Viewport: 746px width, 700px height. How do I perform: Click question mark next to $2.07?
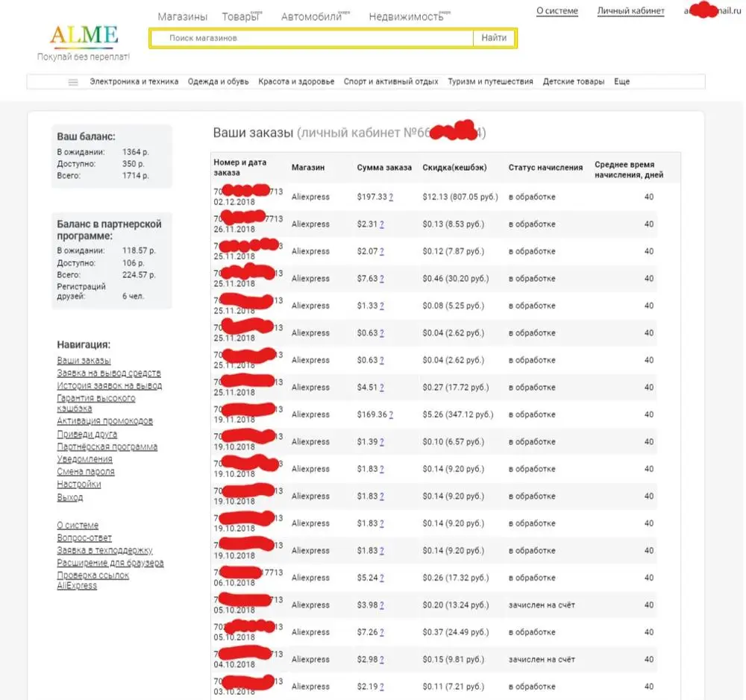tap(381, 251)
